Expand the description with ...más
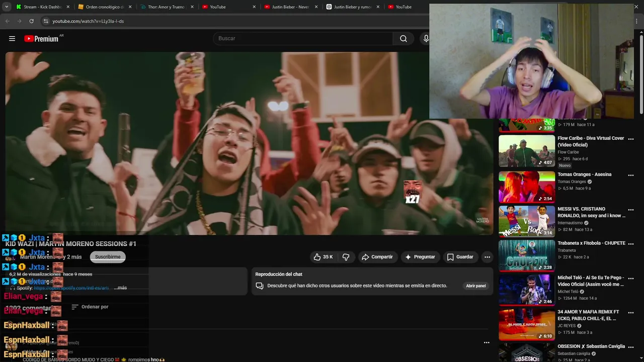644x362 pixels. point(120,288)
